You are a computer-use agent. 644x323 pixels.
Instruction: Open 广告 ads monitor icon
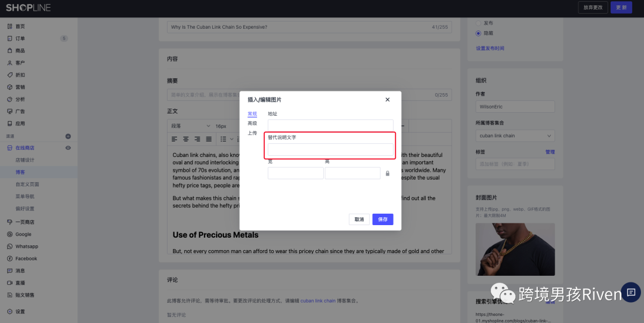[10, 112]
